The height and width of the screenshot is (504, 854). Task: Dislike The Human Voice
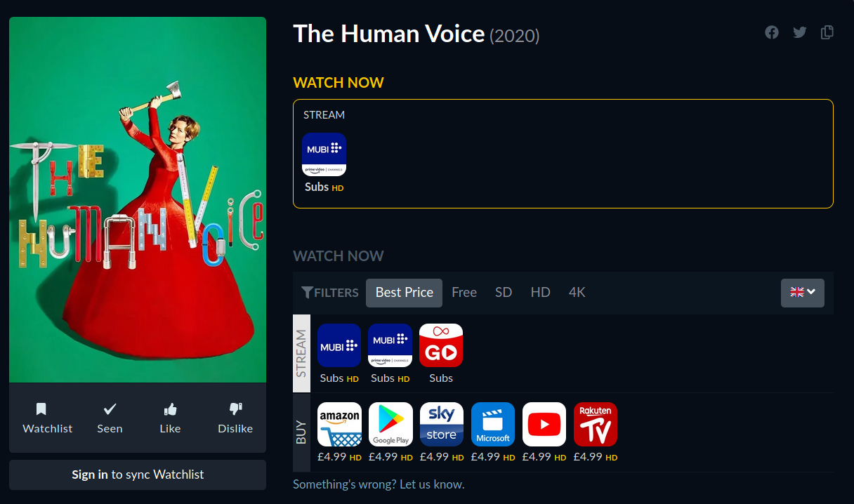[235, 418]
